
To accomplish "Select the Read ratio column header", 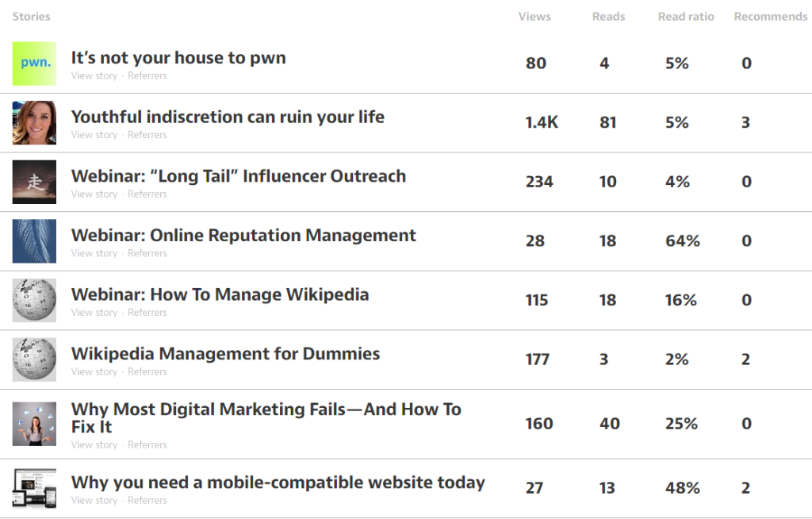I will (686, 17).
